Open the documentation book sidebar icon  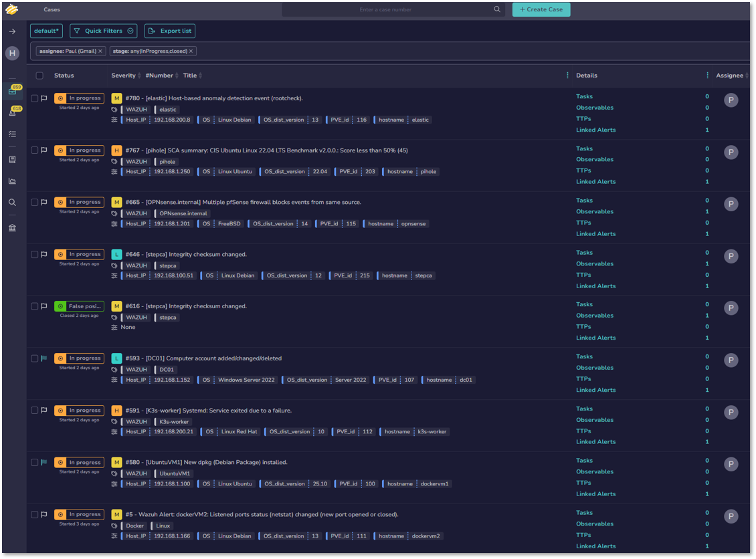click(12, 159)
